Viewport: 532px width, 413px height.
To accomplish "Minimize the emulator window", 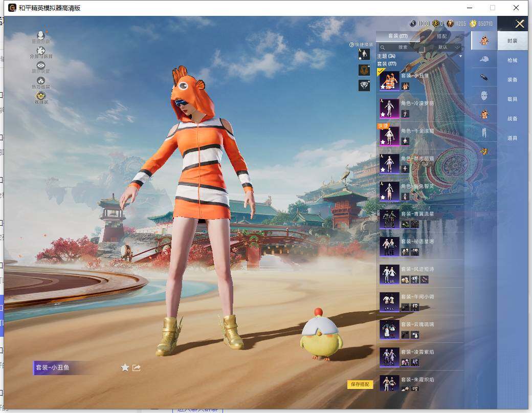I will tap(470, 8).
